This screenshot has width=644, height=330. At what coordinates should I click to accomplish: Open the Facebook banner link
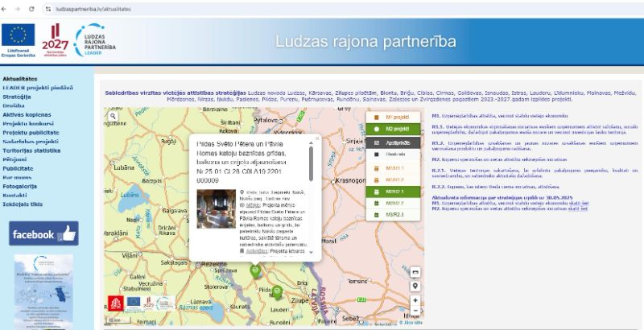click(x=43, y=234)
